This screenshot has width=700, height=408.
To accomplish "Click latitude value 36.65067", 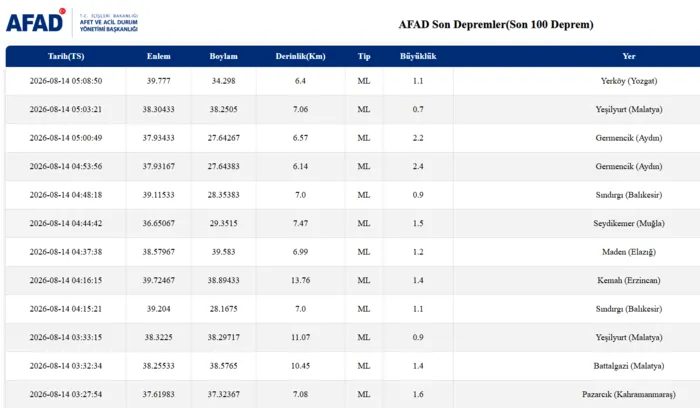I will 158,223.
